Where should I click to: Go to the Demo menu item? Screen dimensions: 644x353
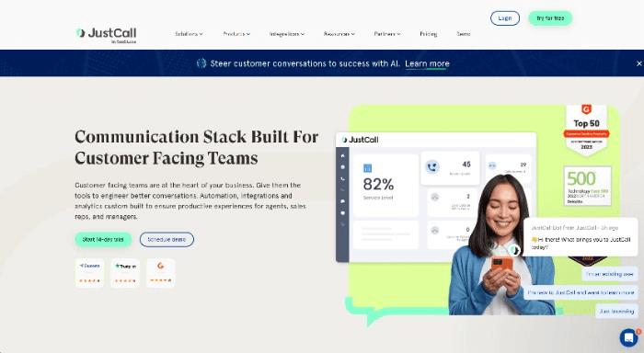464,34
